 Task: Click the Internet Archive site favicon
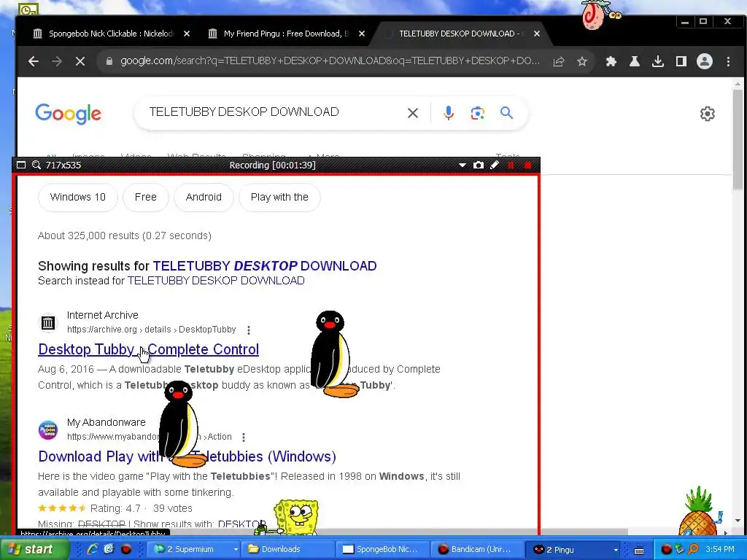pyautogui.click(x=47, y=323)
